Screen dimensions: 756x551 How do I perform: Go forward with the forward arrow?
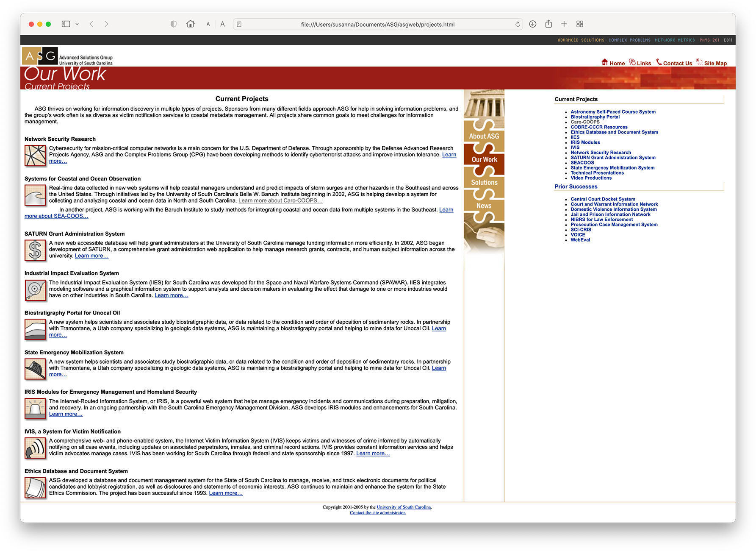coord(106,24)
